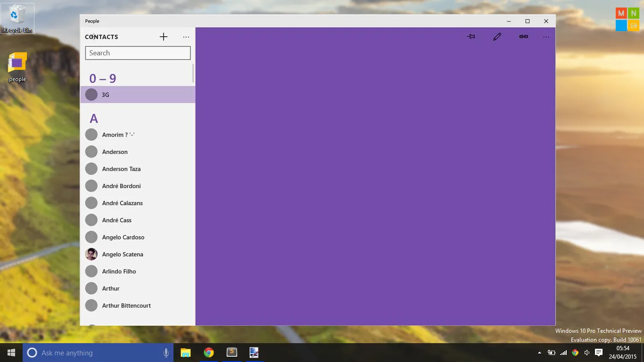Minimize the People window
The width and height of the screenshot is (644, 362).
pos(509,21)
